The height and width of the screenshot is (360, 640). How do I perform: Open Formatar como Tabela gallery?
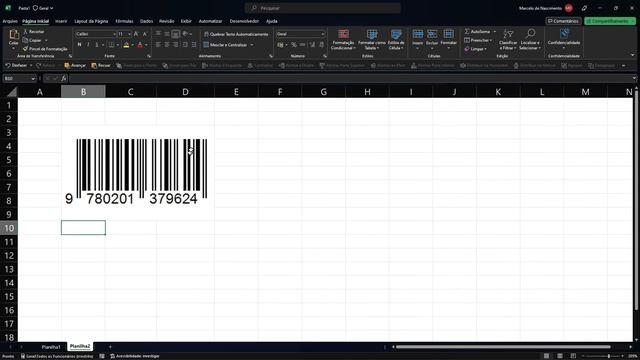coord(371,40)
